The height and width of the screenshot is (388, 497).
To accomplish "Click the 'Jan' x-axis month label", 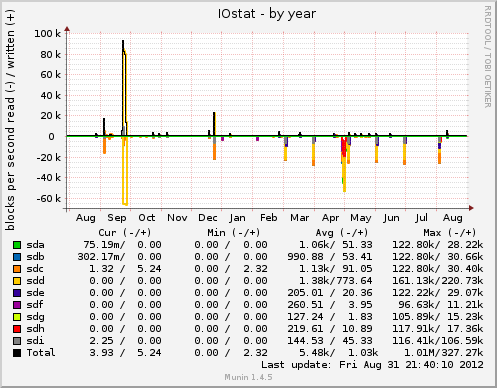I will coord(237,218).
